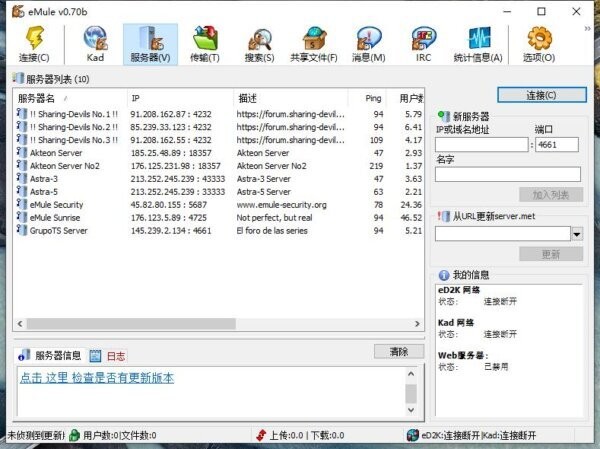This screenshot has width=600, height=449.
Task: Click the Clear log button
Action: (399, 351)
